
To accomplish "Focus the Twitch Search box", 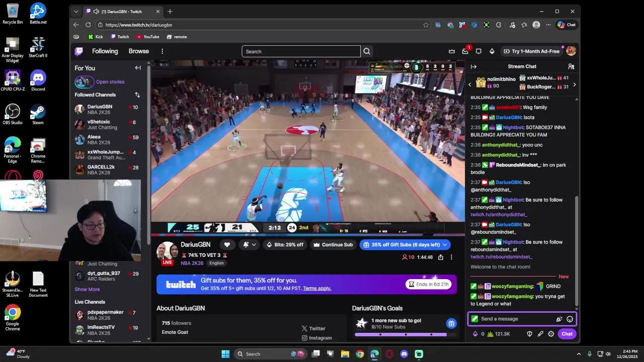I will click(x=301, y=51).
